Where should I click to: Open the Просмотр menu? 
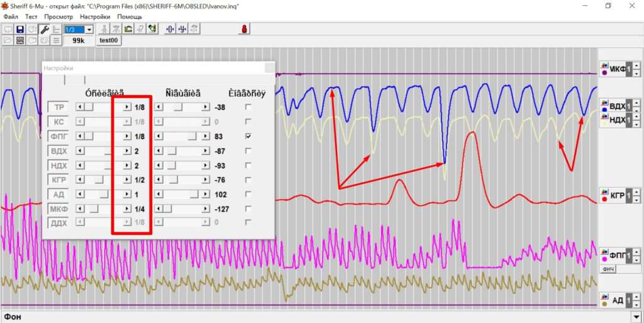pyautogui.click(x=58, y=16)
